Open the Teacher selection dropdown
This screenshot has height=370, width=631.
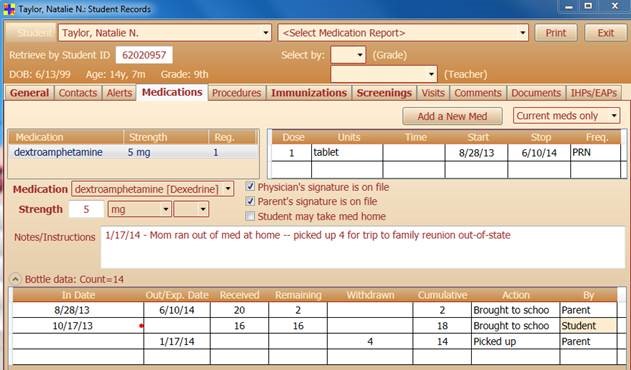click(431, 74)
